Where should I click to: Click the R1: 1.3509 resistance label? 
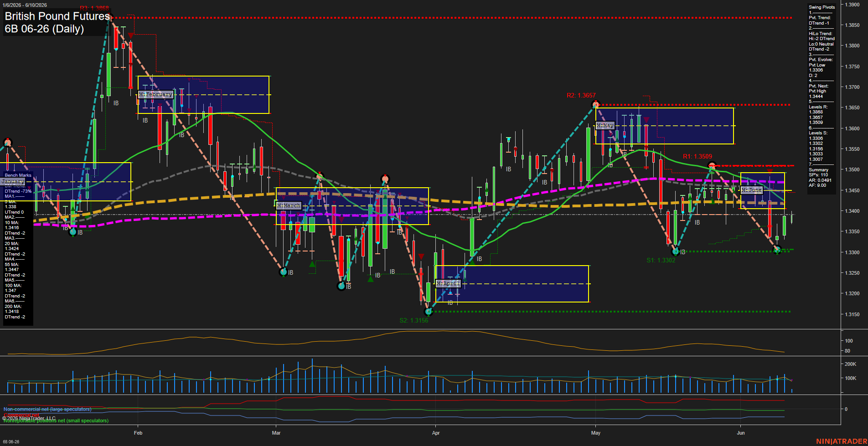click(697, 156)
